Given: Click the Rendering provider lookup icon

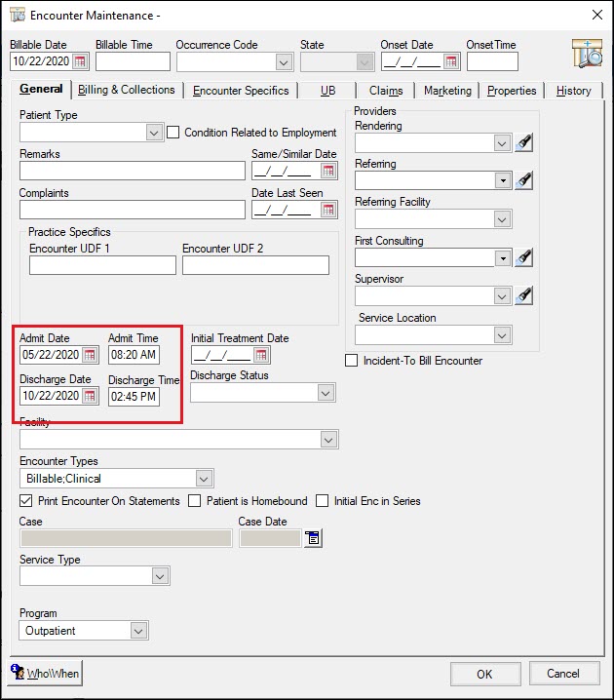Looking at the screenshot, I should click(x=524, y=143).
